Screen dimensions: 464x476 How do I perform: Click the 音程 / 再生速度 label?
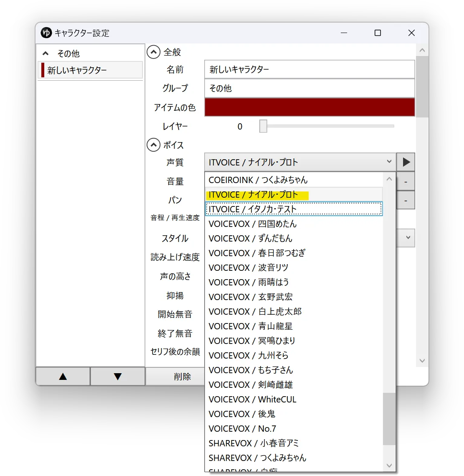[175, 218]
